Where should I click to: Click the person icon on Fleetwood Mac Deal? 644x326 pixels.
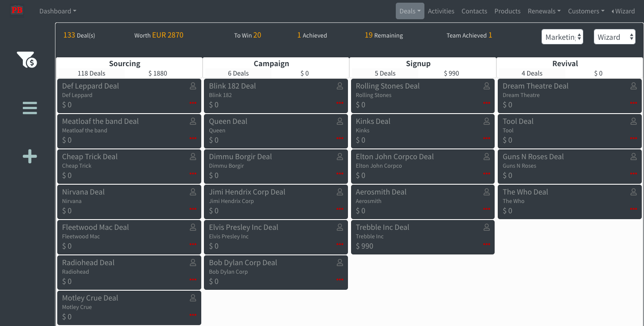coord(193,227)
